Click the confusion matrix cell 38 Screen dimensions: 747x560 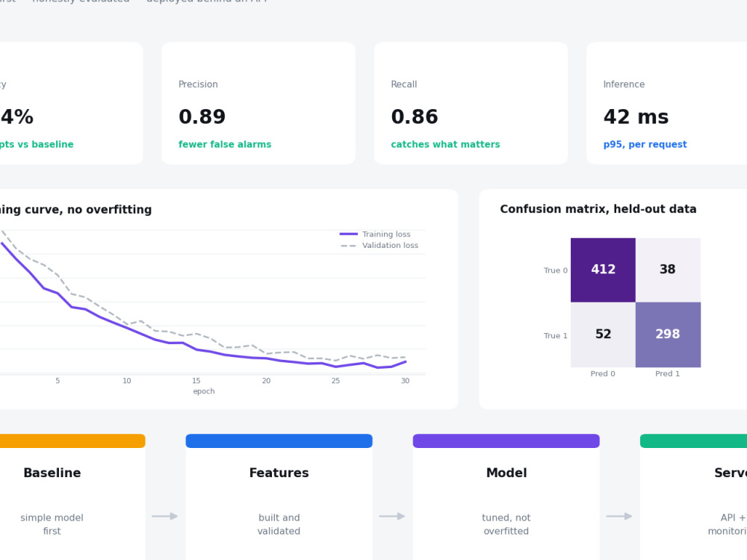pos(668,270)
